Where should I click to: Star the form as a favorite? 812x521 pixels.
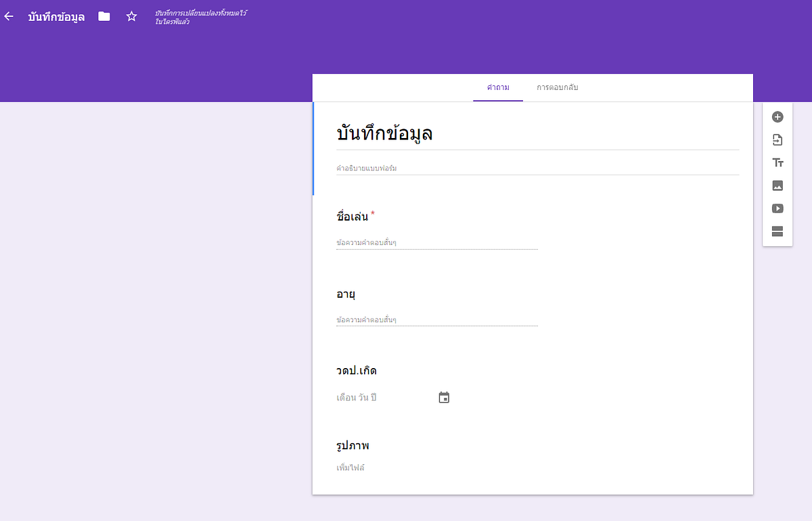(131, 16)
